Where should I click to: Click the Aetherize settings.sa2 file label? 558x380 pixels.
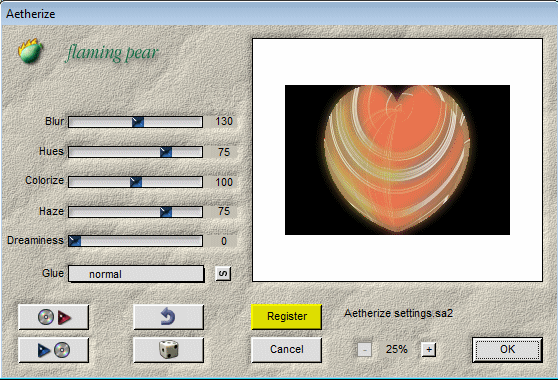[398, 313]
